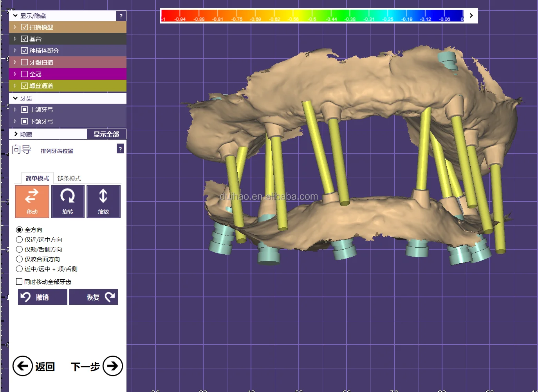The image size is (538, 392).
Task: Select 仅颊/舌侧方向 radio option
Action: [x=19, y=249]
